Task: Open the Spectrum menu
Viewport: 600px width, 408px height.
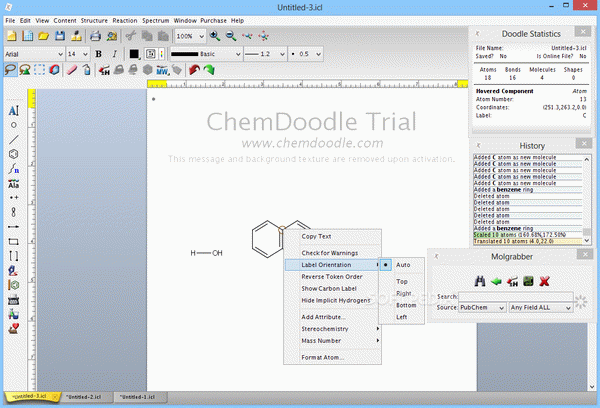Action: click(x=155, y=21)
